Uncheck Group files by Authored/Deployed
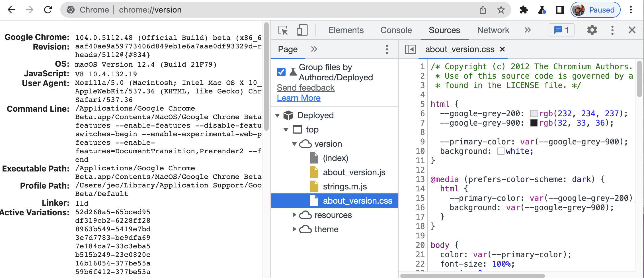 tap(281, 72)
